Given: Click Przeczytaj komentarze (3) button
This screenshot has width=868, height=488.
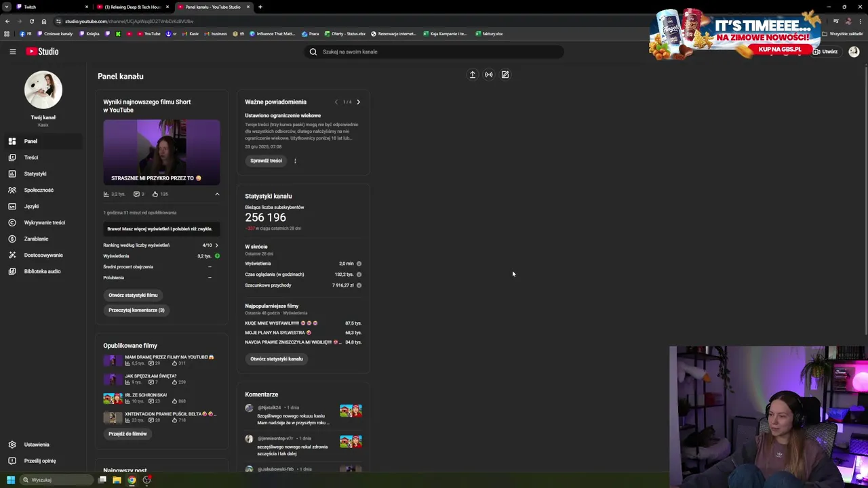Looking at the screenshot, I should pos(136,310).
